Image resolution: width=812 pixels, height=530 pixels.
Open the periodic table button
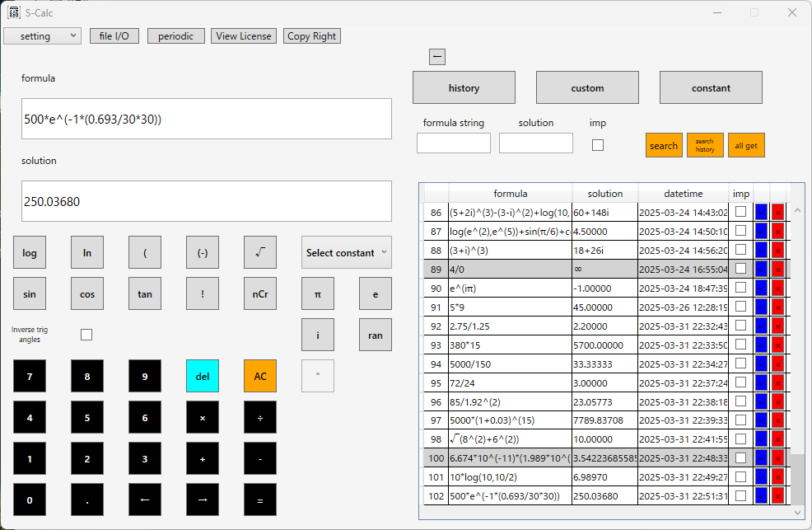tap(176, 35)
